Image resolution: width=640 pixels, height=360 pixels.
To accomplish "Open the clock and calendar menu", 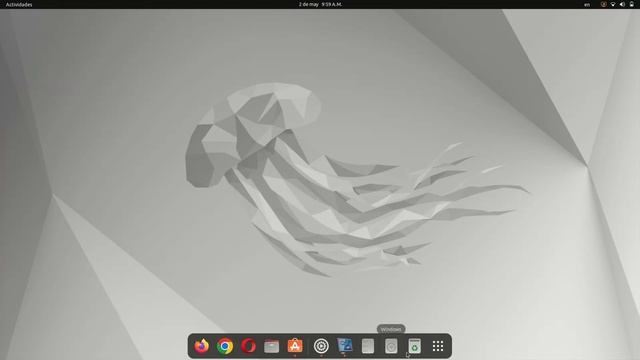I will coord(320,4).
